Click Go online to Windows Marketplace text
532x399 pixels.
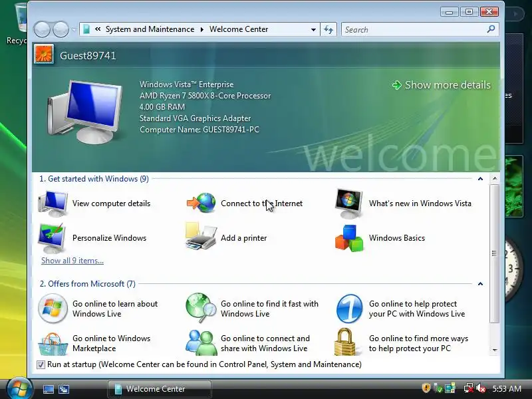click(111, 343)
